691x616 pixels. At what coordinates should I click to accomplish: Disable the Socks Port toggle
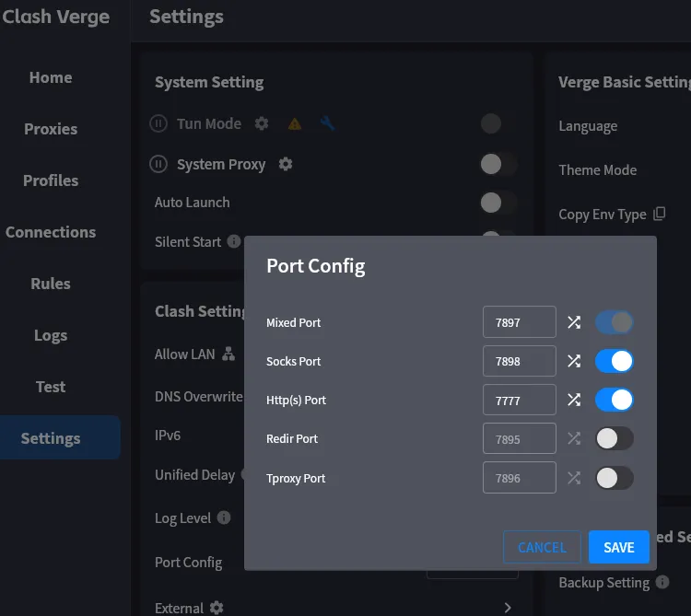[x=615, y=361]
